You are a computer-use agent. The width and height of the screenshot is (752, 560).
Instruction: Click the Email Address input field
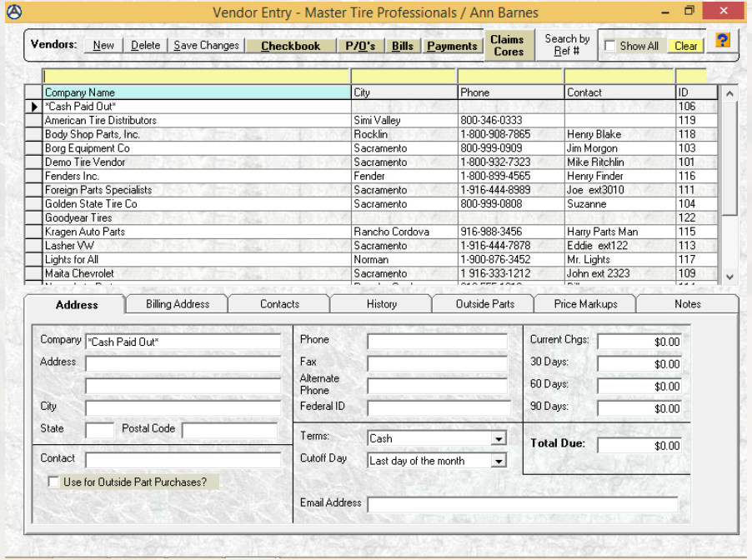pyautogui.click(x=523, y=504)
